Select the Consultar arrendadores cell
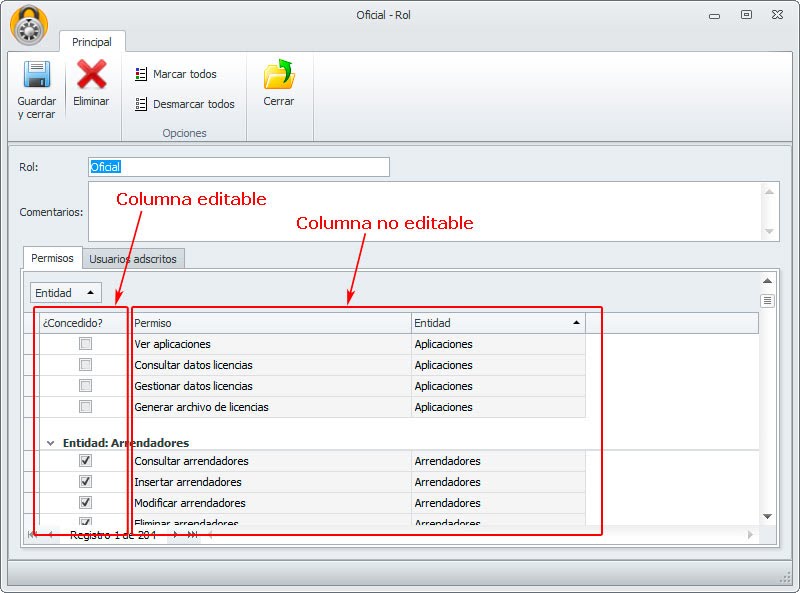This screenshot has height=593, width=800. [x=271, y=461]
